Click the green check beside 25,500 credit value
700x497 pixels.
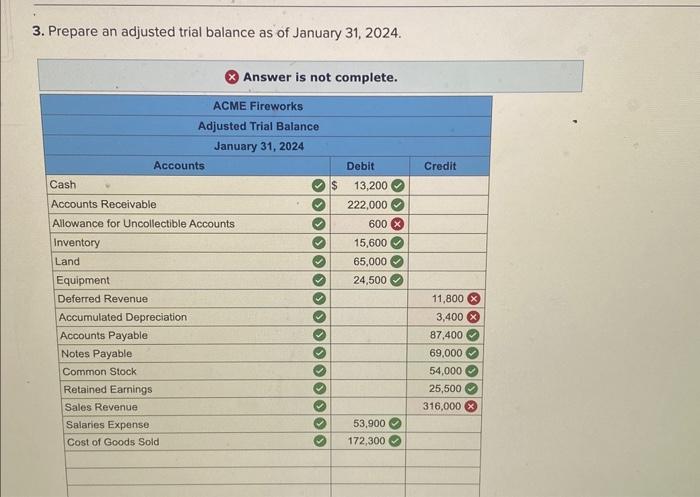(471, 388)
